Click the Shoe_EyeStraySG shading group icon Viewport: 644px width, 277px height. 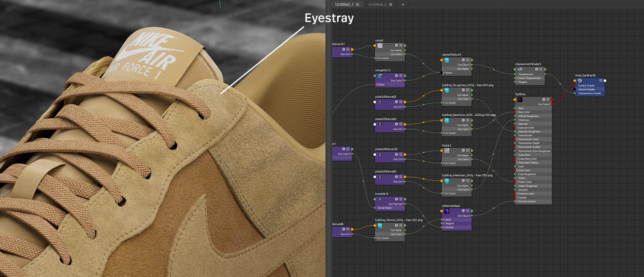[x=580, y=81]
